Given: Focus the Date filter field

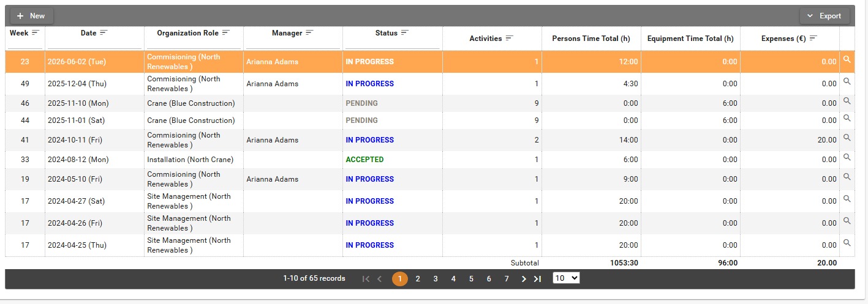Looking at the screenshot, I should (94, 44).
